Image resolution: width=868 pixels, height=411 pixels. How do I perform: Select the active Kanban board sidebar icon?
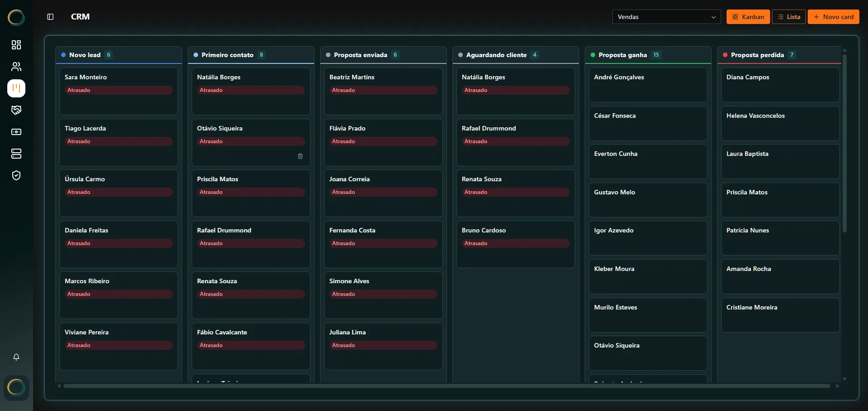point(16,88)
